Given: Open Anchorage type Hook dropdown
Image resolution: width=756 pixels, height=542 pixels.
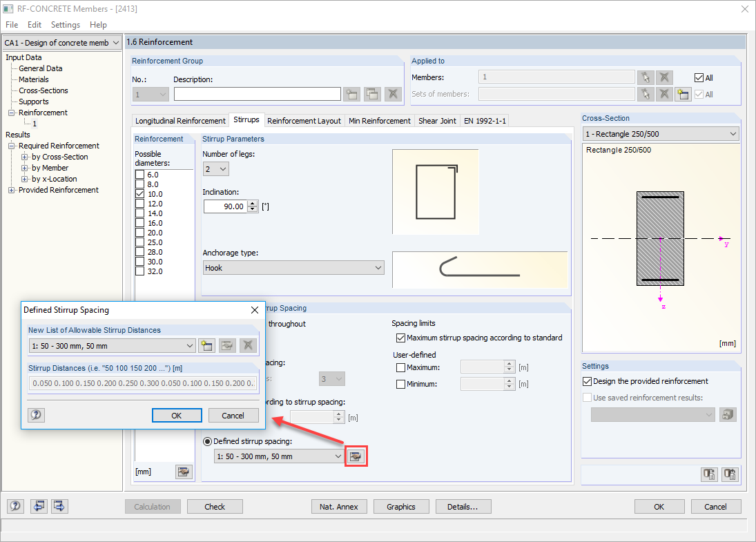Looking at the screenshot, I should [293, 268].
